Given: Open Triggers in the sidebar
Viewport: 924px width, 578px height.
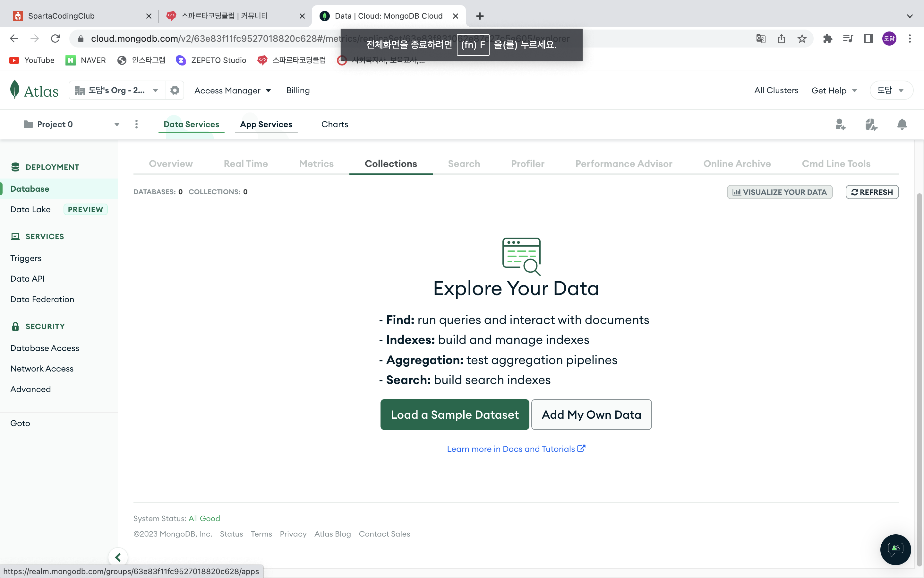Looking at the screenshot, I should click(x=26, y=258).
